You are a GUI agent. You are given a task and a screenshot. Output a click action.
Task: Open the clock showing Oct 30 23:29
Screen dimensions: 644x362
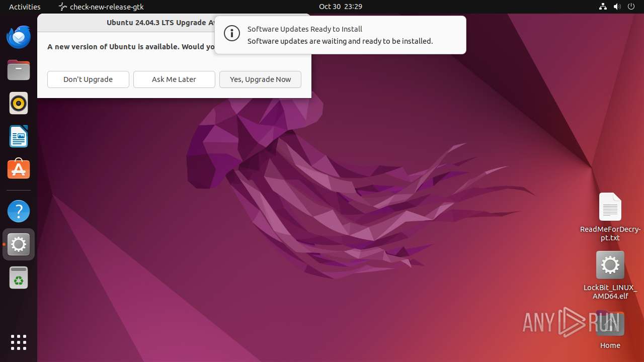pyautogui.click(x=340, y=7)
